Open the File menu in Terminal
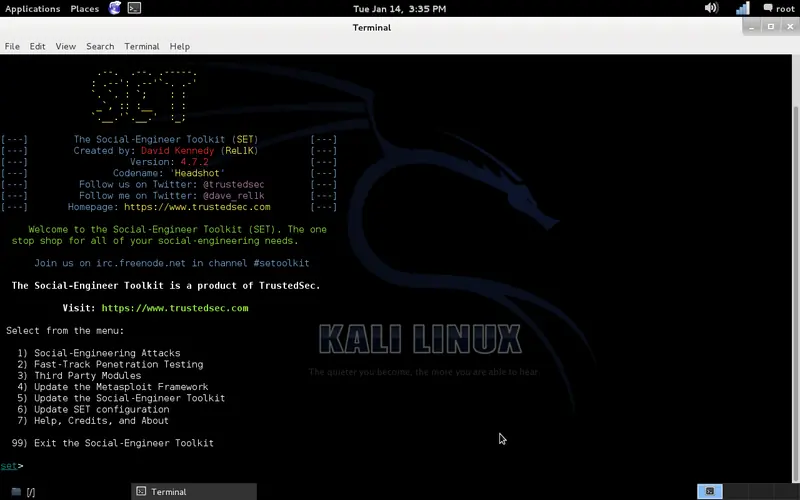This screenshot has height=500, width=800. coord(12,46)
